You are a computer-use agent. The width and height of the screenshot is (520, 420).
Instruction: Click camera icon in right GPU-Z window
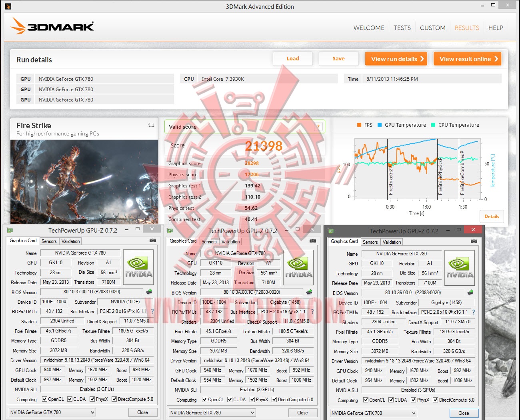point(474,241)
